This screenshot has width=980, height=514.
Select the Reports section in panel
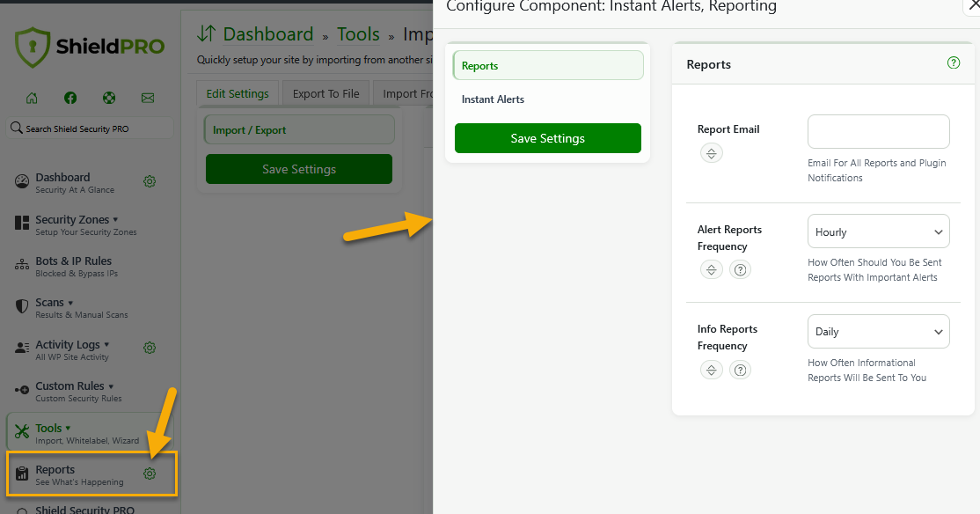point(548,66)
